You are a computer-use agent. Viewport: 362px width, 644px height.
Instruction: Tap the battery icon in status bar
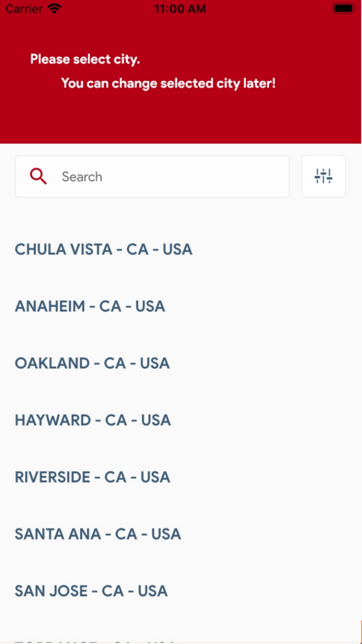(343, 9)
